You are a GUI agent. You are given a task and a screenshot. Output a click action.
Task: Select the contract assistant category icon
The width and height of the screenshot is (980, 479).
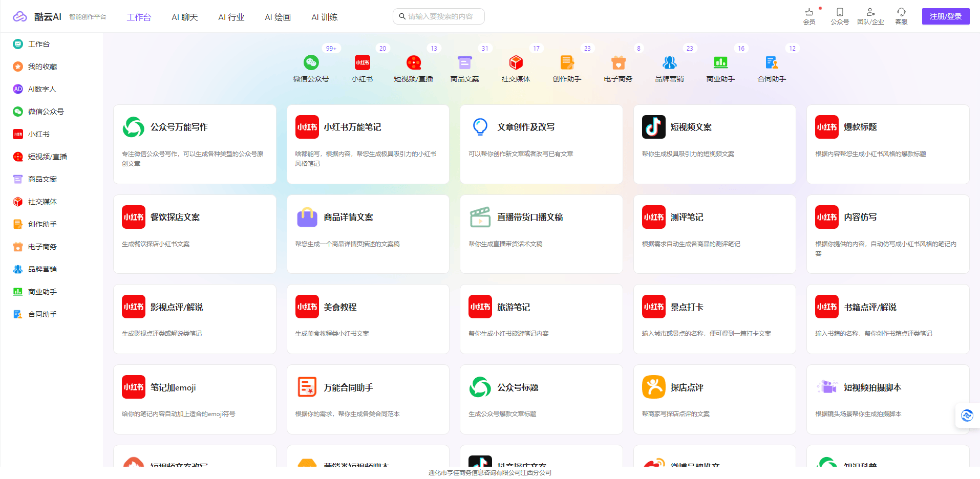(772, 63)
